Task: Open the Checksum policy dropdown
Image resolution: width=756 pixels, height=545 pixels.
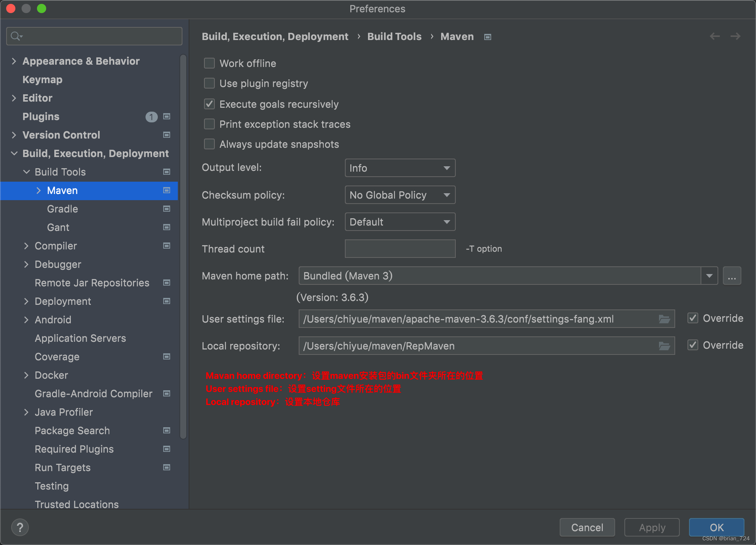Action: [400, 195]
